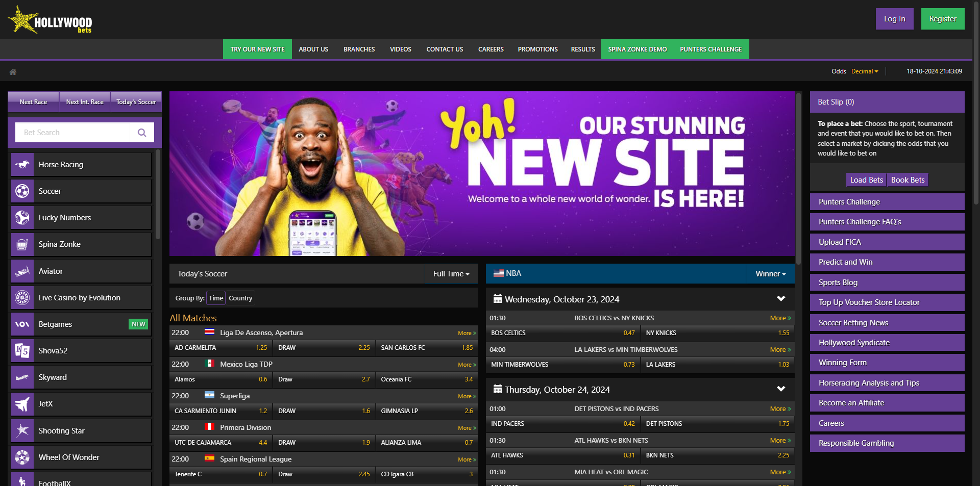Viewport: 980px width, 486px height.
Task: Click the Peru flag beside Primera Division
Action: click(209, 427)
